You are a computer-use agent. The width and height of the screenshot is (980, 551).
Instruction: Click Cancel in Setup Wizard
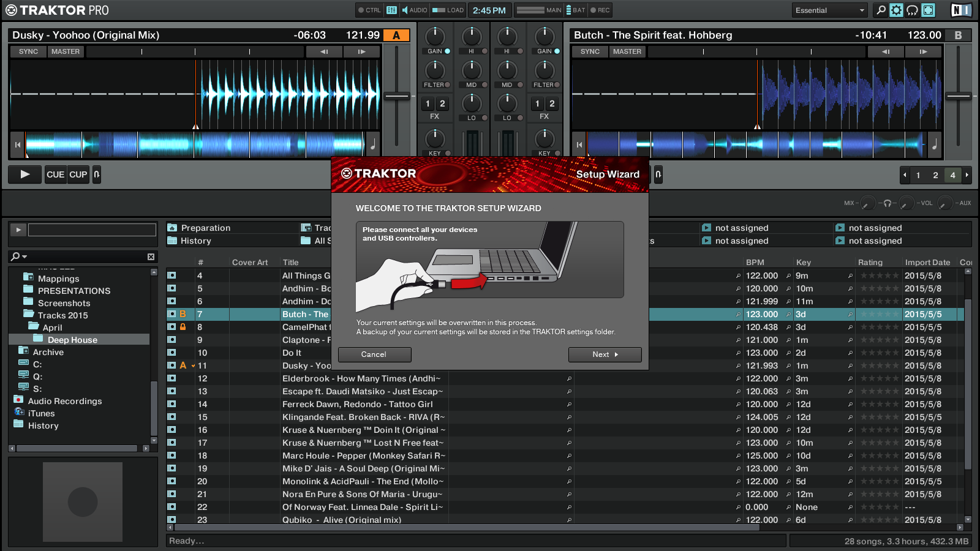click(374, 354)
